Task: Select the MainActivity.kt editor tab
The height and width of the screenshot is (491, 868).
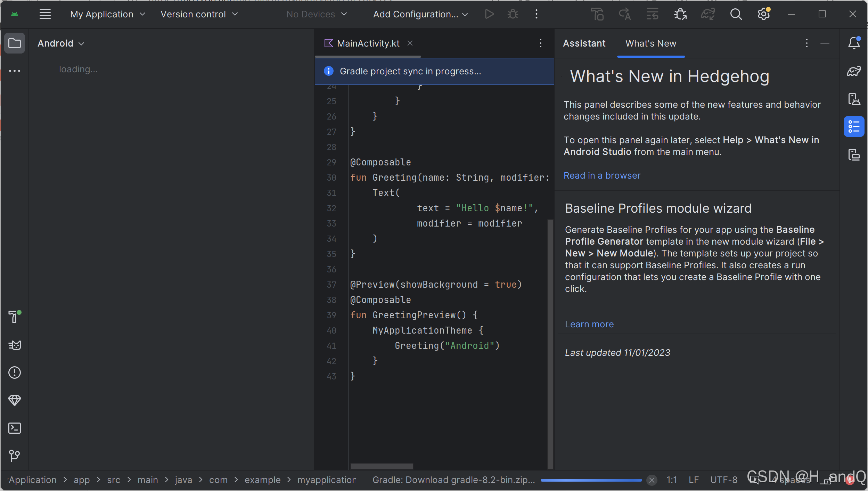Action: pyautogui.click(x=368, y=43)
